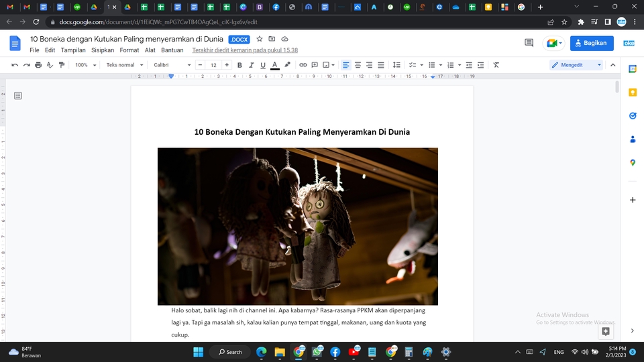Toggle italic formatting
The width and height of the screenshot is (644, 362).
[x=251, y=65]
